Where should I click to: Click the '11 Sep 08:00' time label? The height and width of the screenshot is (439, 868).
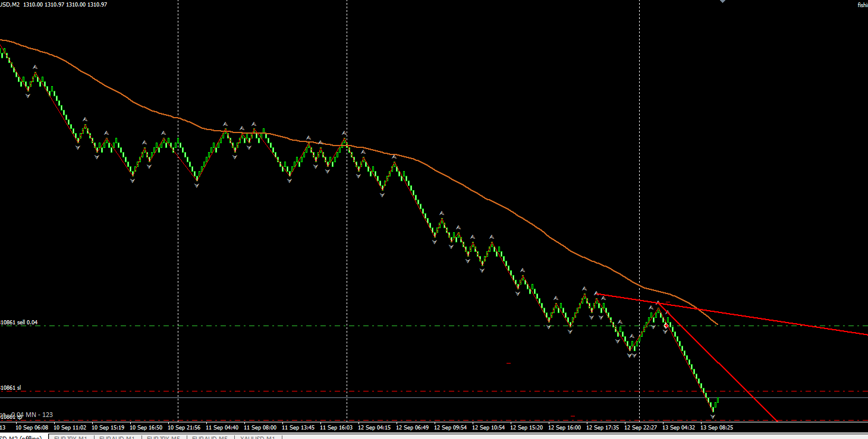(260, 427)
